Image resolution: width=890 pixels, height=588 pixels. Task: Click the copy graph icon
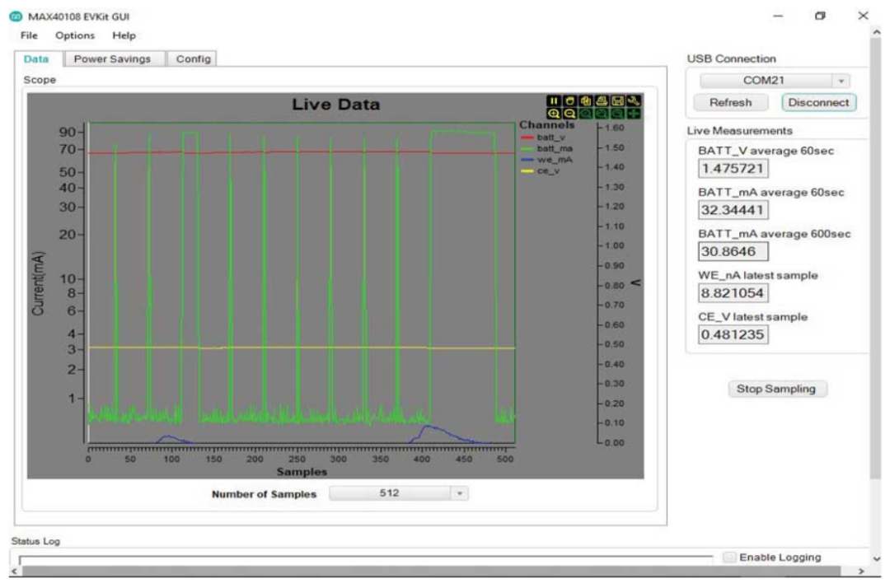coord(586,101)
